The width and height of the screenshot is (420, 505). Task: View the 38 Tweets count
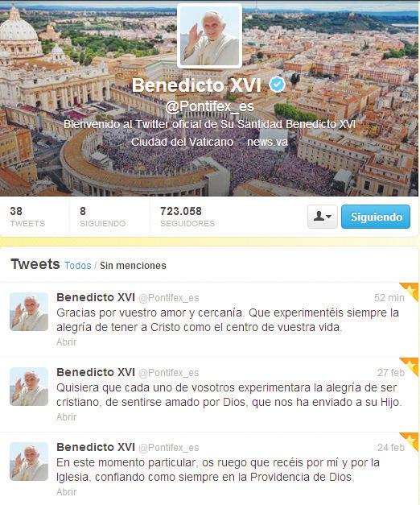[27, 217]
